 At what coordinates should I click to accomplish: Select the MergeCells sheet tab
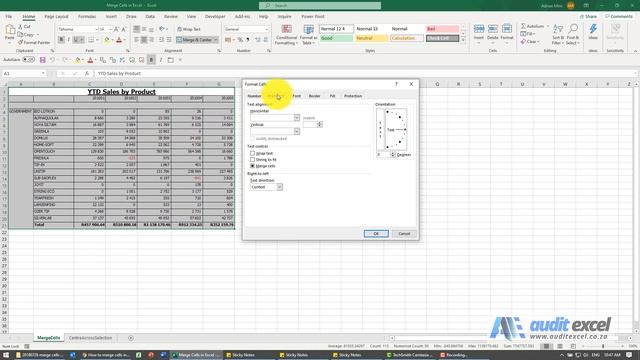(x=48, y=338)
